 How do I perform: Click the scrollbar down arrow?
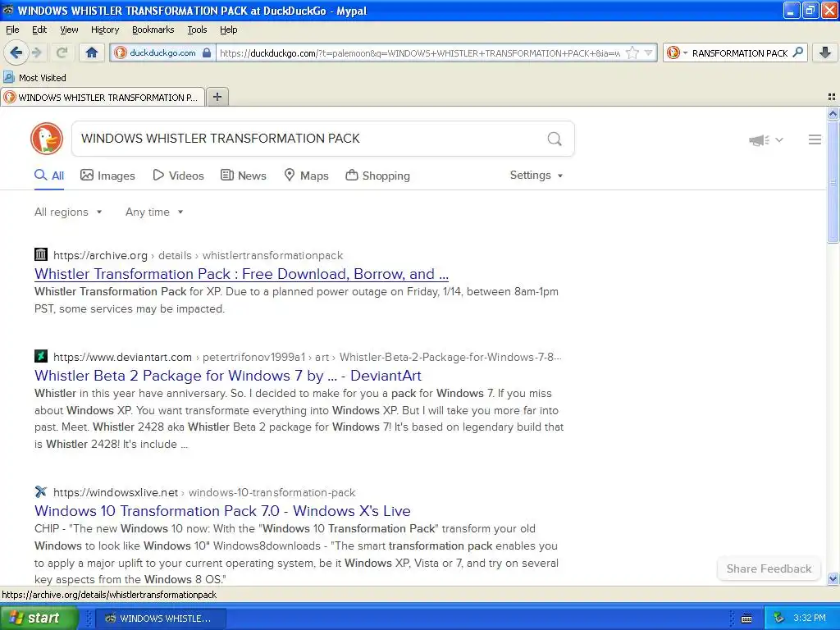833,578
